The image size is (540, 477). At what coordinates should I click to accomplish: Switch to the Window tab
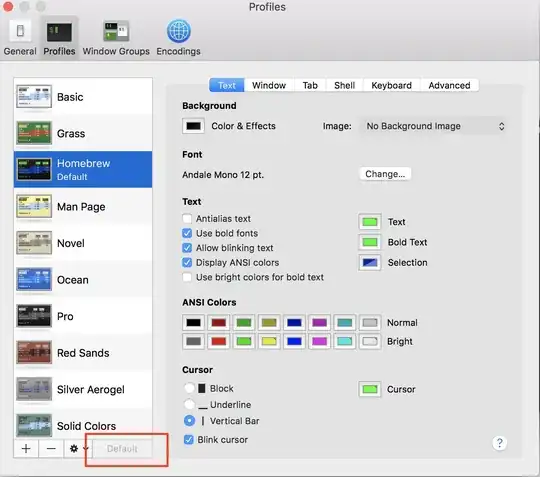tap(269, 85)
